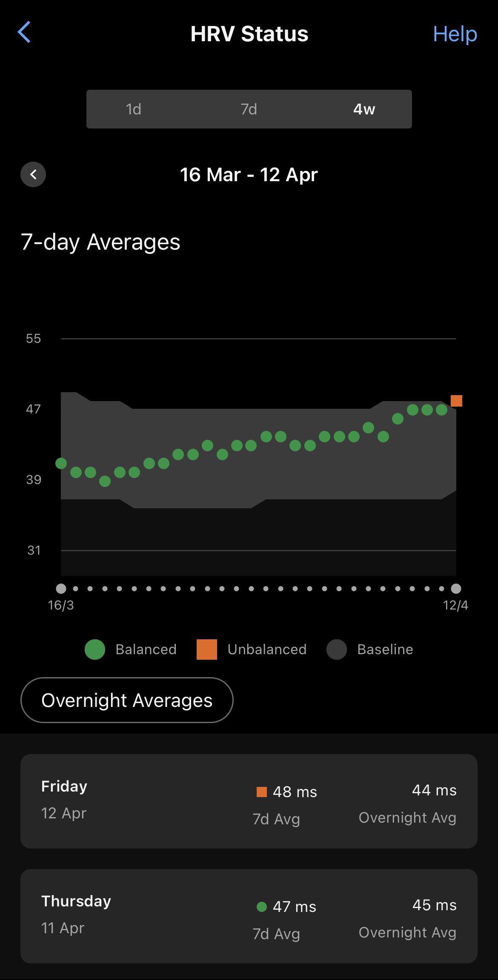Expand the previous date range with the chevron
The image size is (498, 980).
33,174
